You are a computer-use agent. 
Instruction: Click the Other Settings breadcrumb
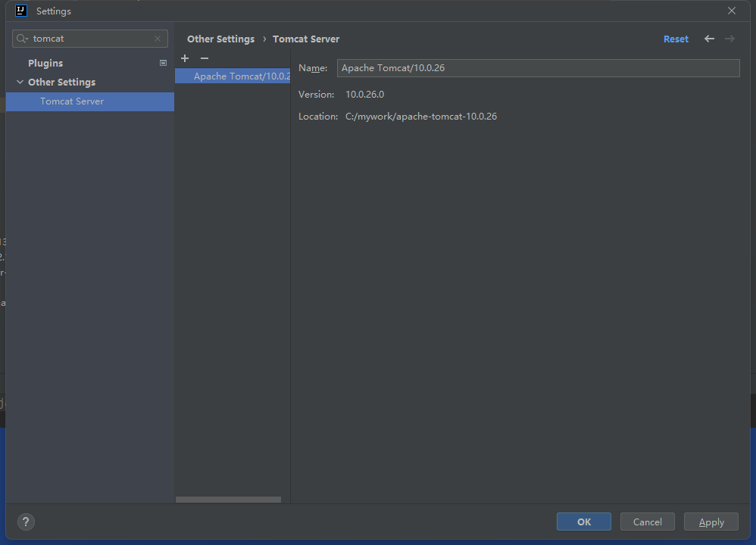(x=221, y=39)
